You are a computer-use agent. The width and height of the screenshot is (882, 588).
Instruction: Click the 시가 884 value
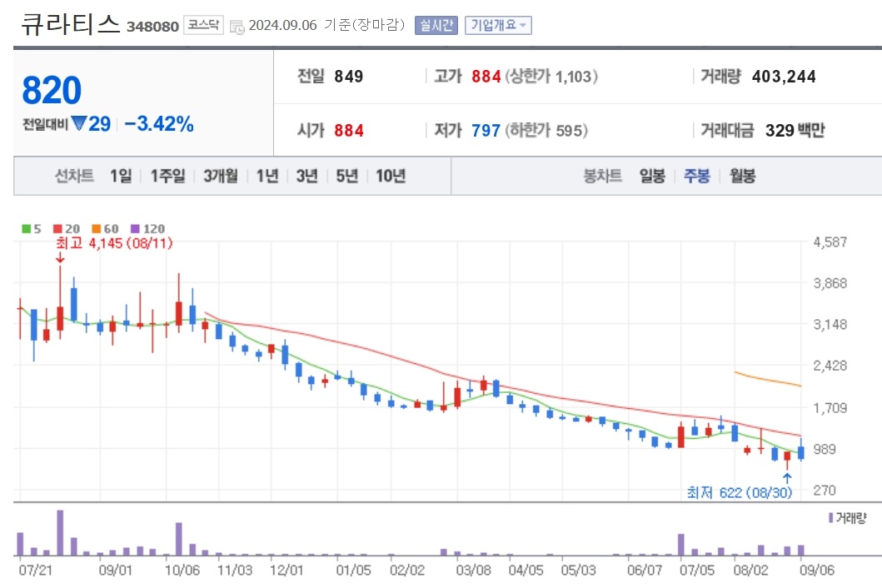[349, 131]
